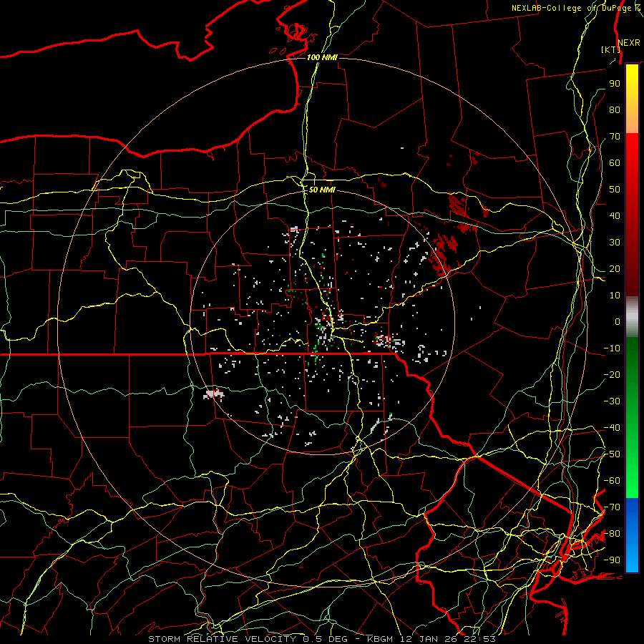644x644 pixels.
Task: Select the -10 scale label
Action: point(612,348)
